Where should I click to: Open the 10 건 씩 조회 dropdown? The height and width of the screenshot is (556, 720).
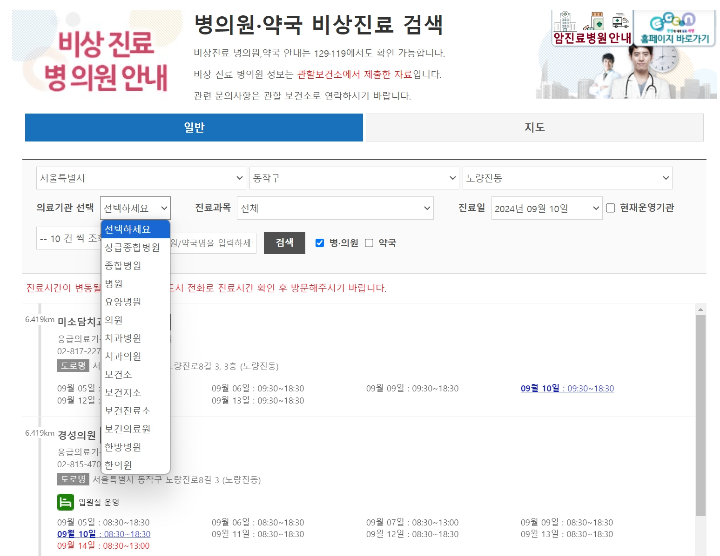[68, 238]
